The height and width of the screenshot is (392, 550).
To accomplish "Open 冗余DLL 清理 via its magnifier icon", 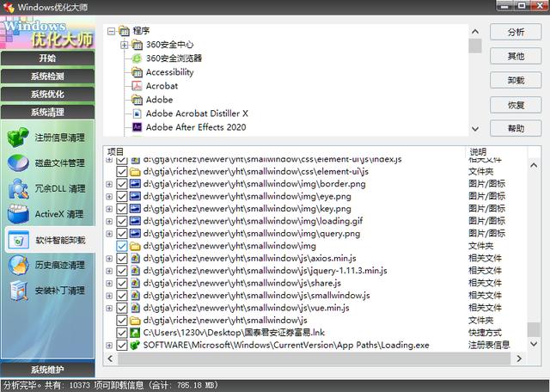I will pyautogui.click(x=18, y=188).
